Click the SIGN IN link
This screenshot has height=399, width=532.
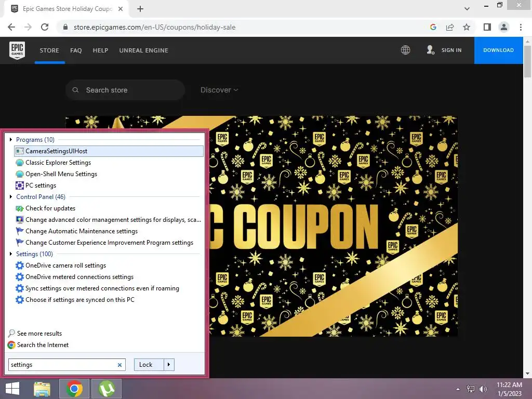(x=451, y=50)
